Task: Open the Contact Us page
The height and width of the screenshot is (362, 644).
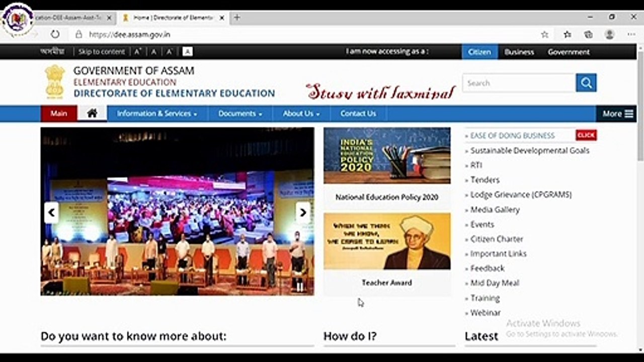Action: pyautogui.click(x=358, y=113)
